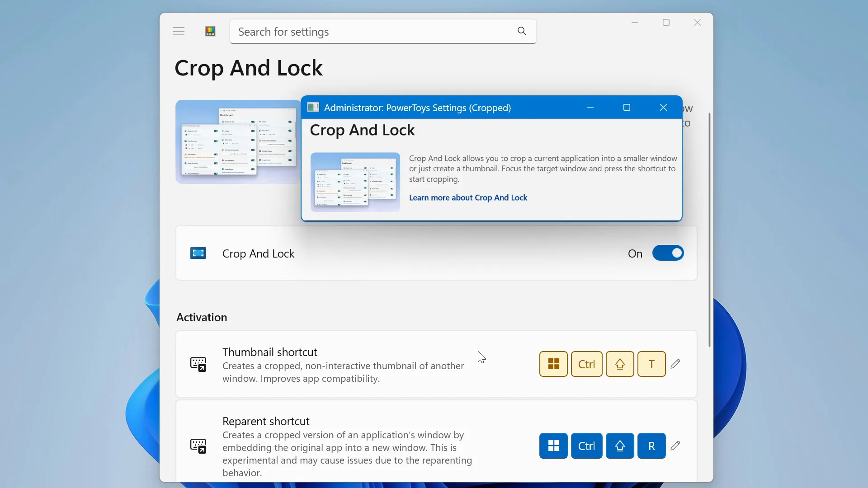
Task: Click the cropped window title bar icon
Action: [x=313, y=107]
